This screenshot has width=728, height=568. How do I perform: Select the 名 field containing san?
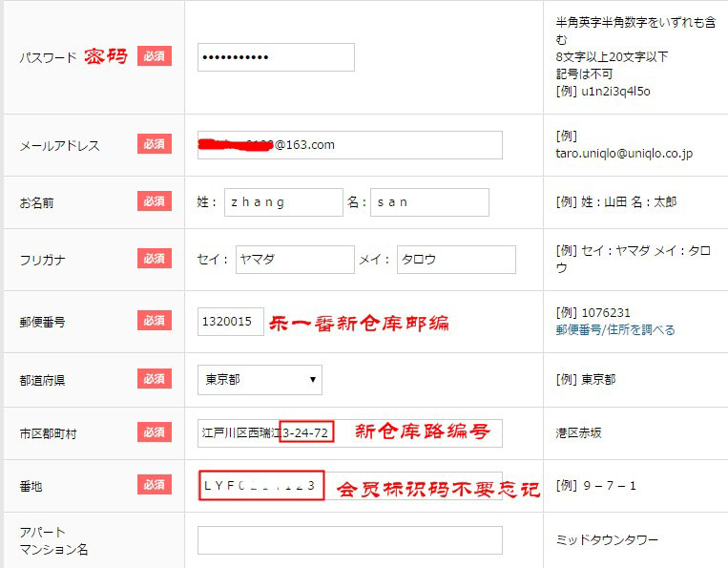tap(429, 202)
